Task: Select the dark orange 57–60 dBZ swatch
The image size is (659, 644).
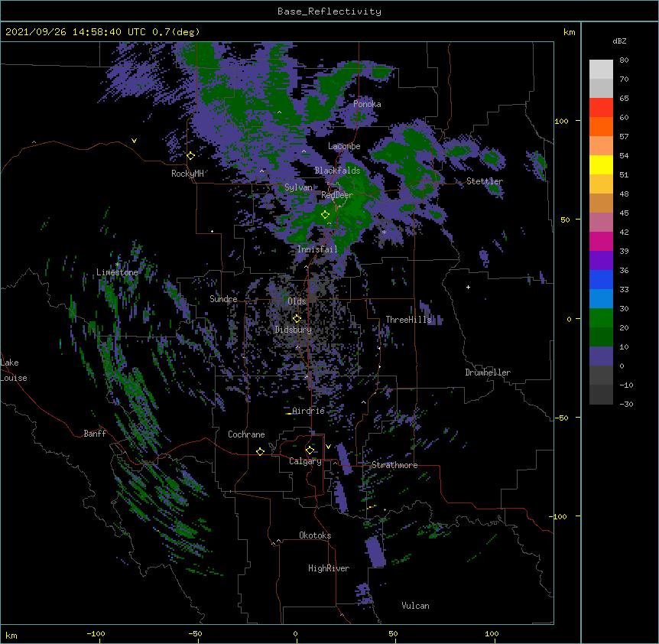Action: [601, 126]
